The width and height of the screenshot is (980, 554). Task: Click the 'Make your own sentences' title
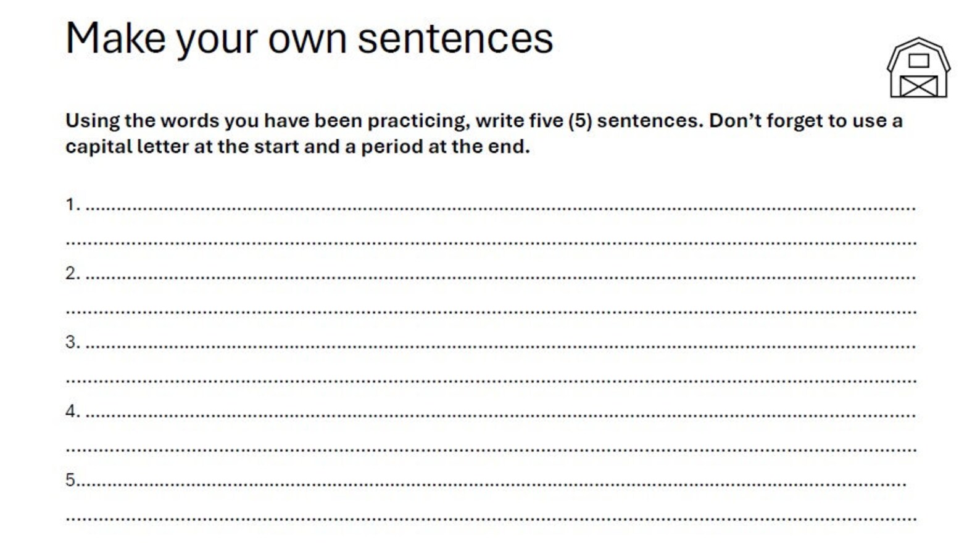coord(309,39)
